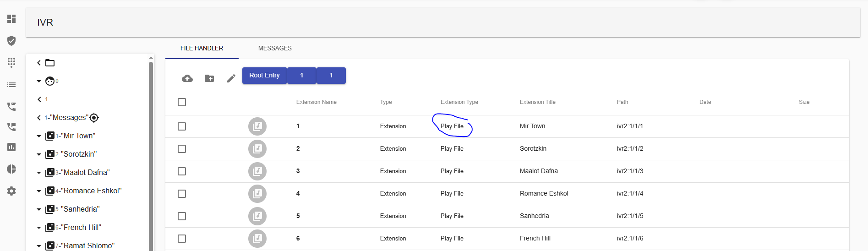Screen dimensions: 868x251
Task: Sort by the Path column header
Action: tap(622, 102)
